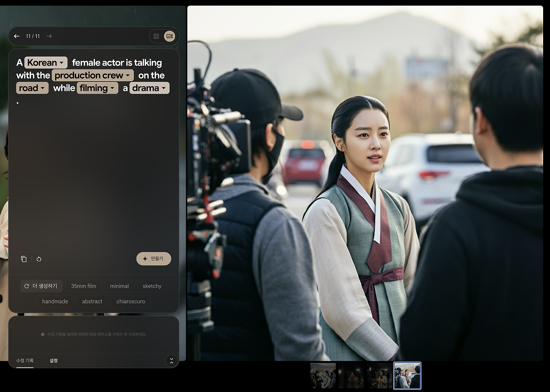Click the back arrow to view previous image
The image size is (550, 392).
(16, 36)
